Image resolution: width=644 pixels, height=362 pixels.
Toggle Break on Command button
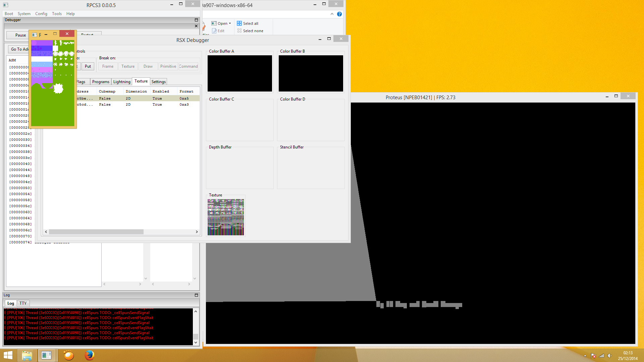188,66
